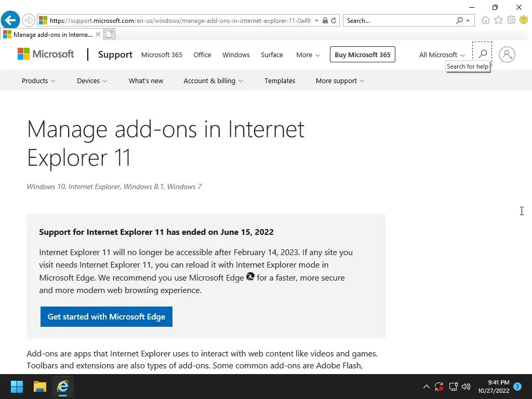Go to Office nav link

[202, 55]
